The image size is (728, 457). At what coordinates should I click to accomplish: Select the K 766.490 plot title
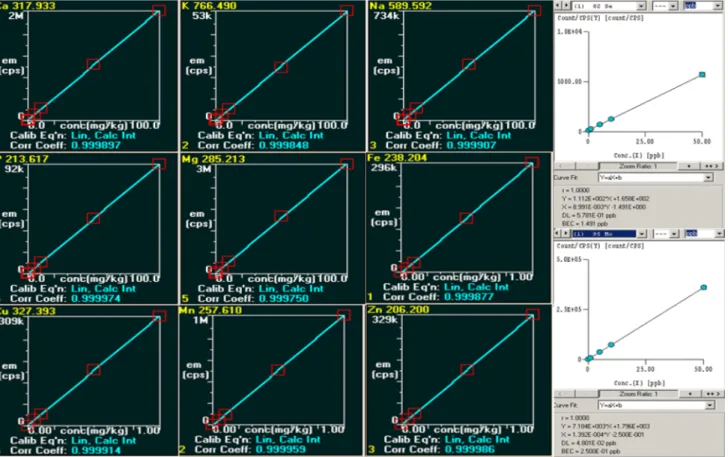209,6
